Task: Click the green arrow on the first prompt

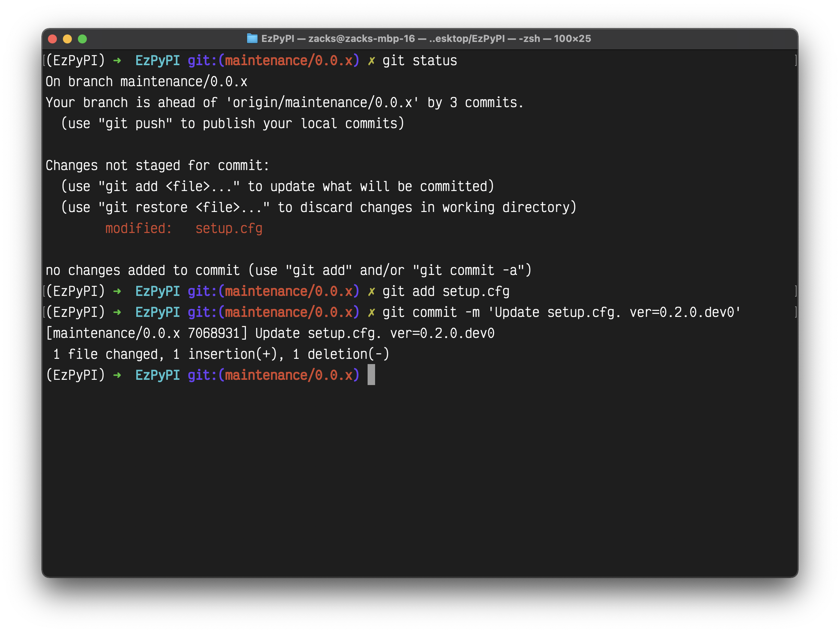Action: (117, 60)
